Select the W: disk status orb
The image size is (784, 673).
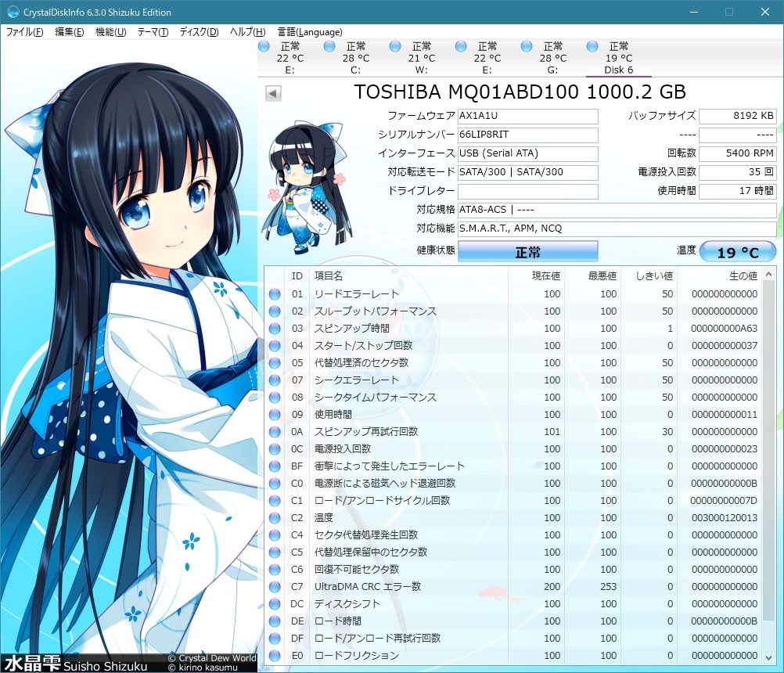[x=395, y=46]
